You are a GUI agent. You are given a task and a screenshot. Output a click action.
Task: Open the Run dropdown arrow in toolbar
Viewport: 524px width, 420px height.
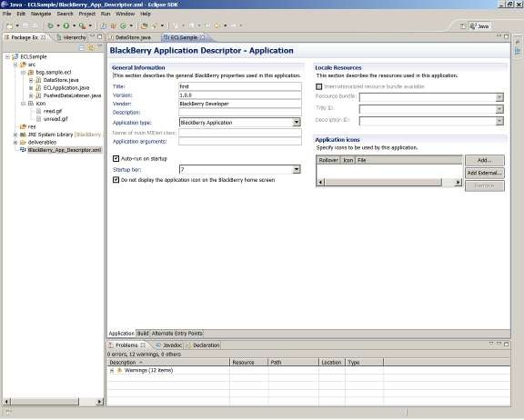point(75,25)
